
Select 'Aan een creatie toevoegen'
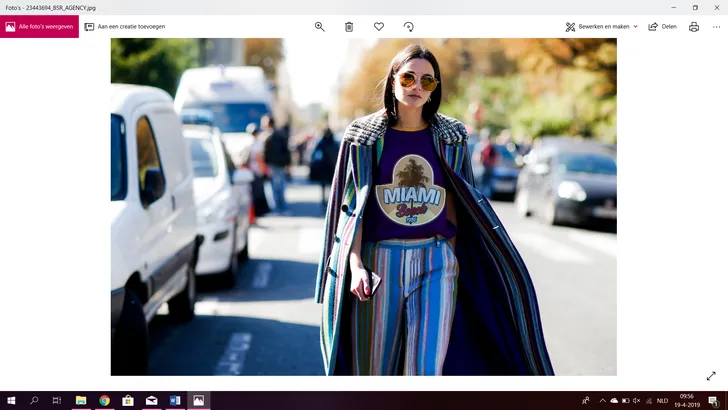pos(125,27)
